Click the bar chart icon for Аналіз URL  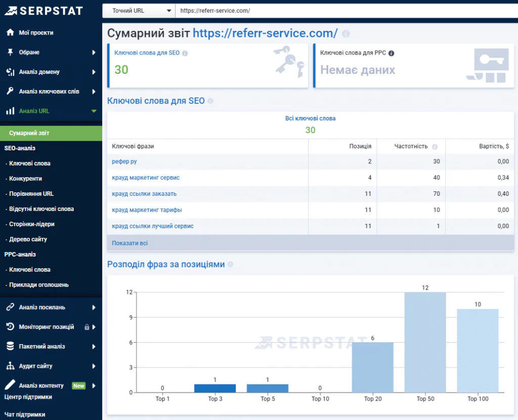pos(10,111)
